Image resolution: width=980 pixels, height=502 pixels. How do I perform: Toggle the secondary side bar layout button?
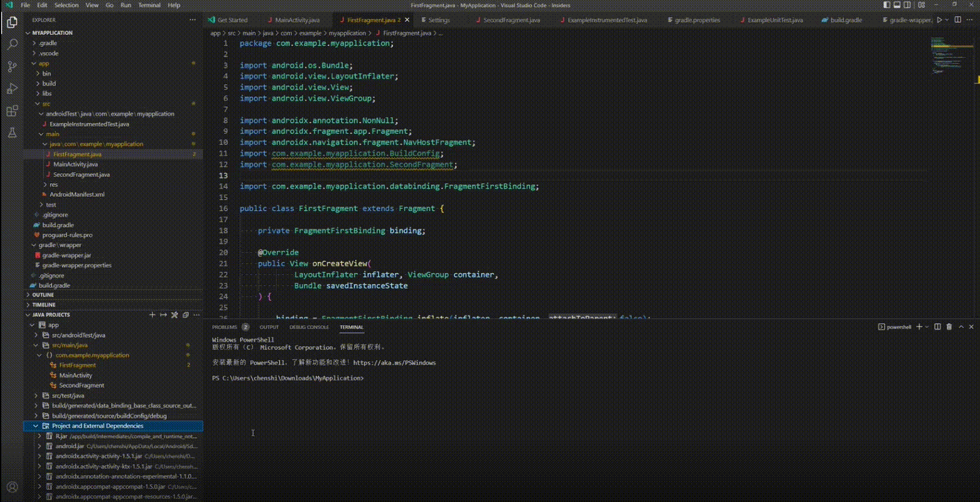908,5
